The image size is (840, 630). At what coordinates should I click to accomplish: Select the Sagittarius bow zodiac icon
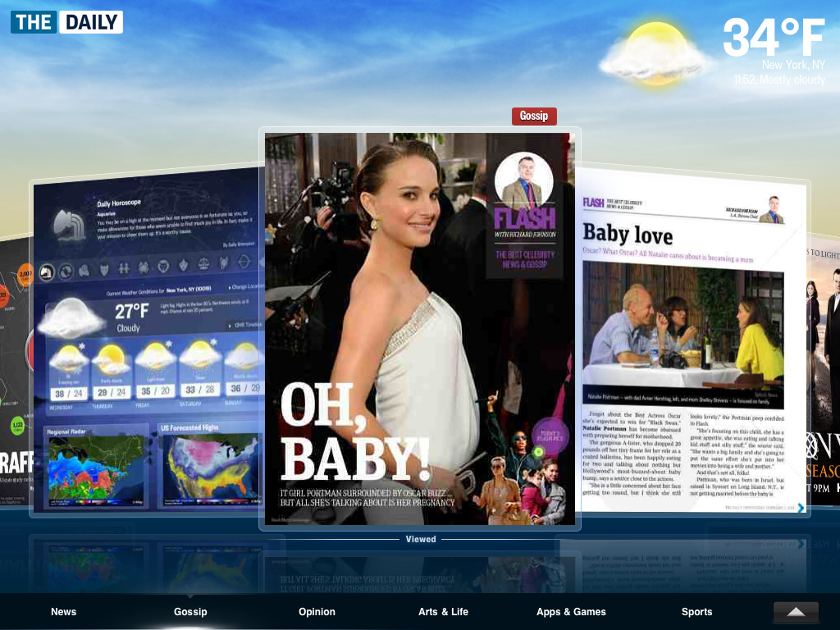244,262
